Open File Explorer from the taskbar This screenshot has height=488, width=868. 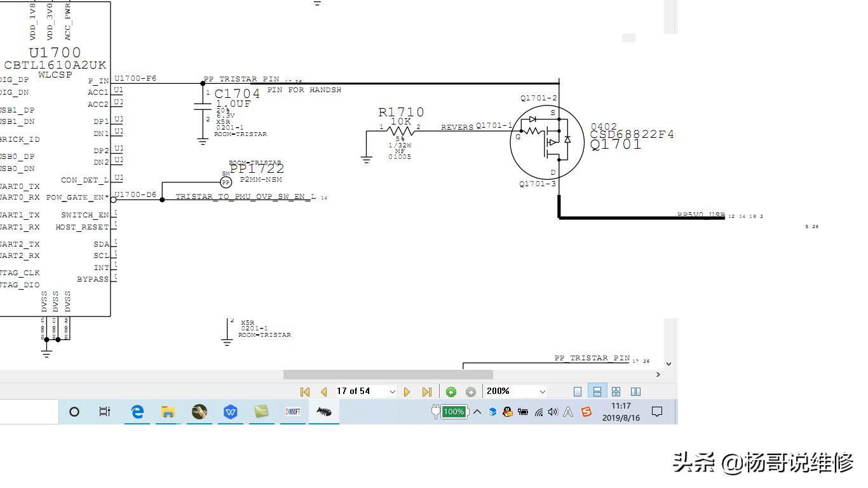(x=168, y=412)
